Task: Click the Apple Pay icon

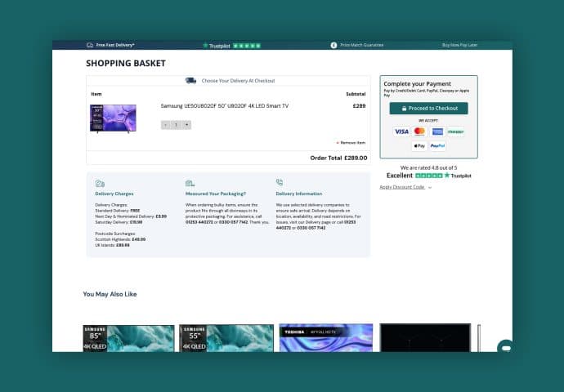Action: pyautogui.click(x=419, y=146)
